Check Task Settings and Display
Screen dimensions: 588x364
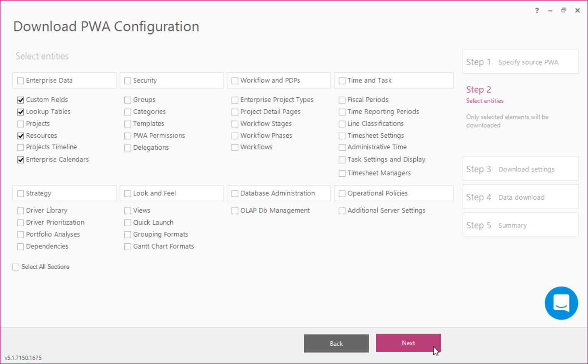342,160
